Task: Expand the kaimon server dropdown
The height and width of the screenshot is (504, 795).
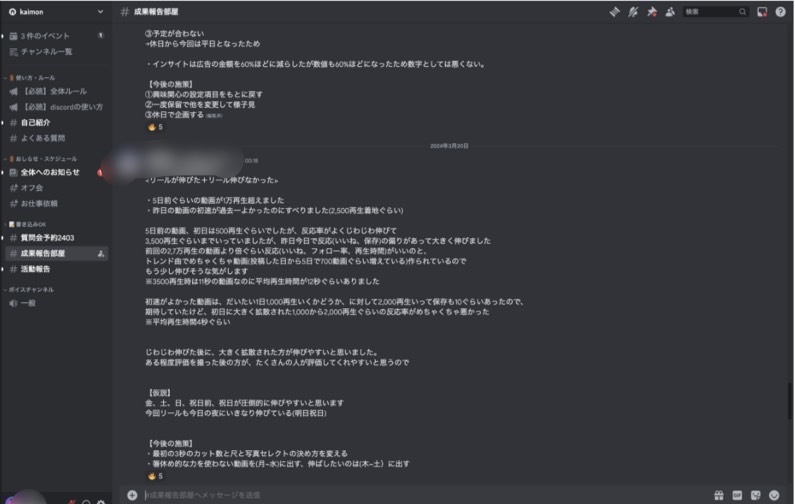Action: [56, 12]
